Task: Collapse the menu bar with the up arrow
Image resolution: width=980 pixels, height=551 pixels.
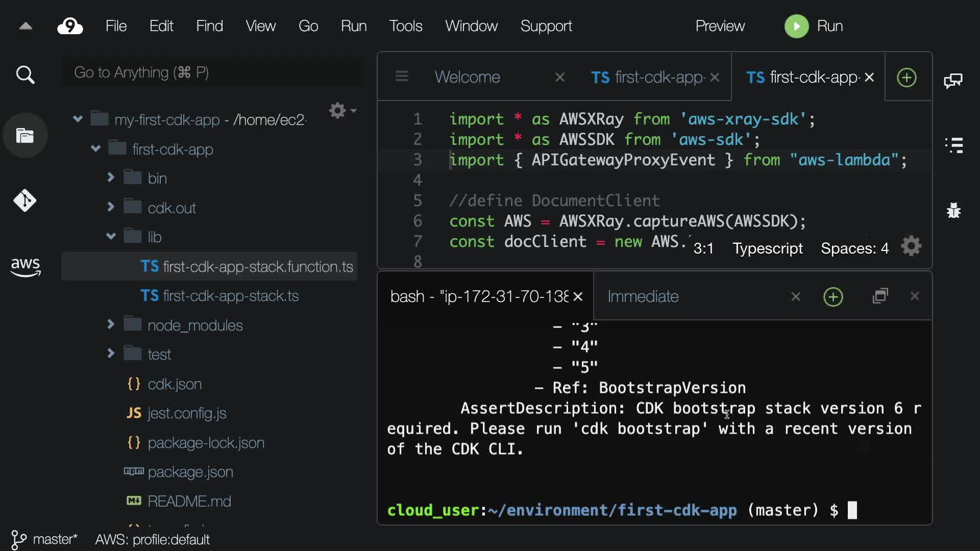Action: click(x=26, y=26)
